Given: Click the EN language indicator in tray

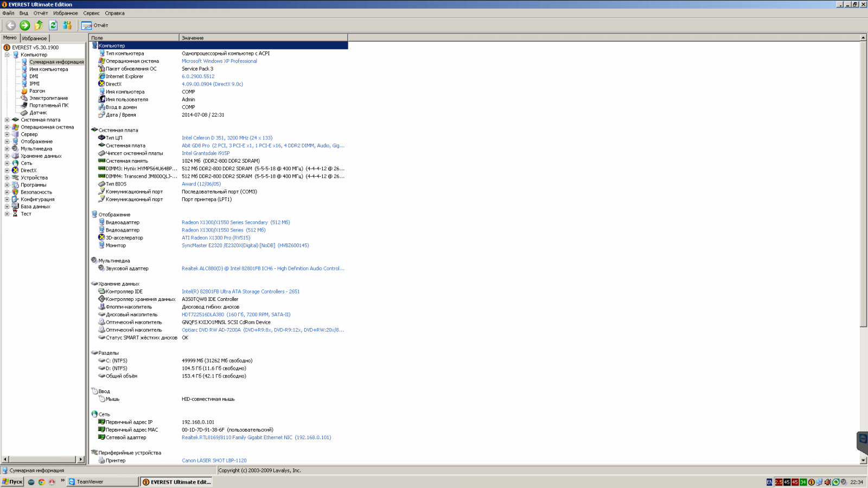Looking at the screenshot, I should [769, 482].
